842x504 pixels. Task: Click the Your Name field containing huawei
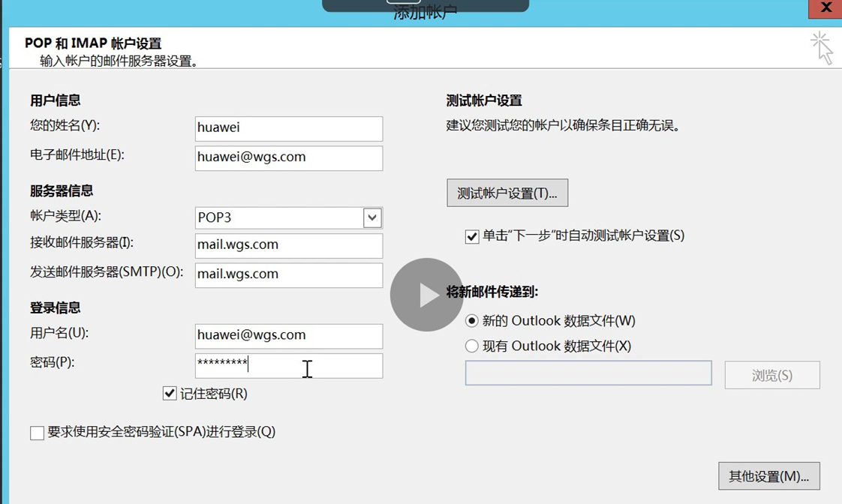[x=289, y=129]
